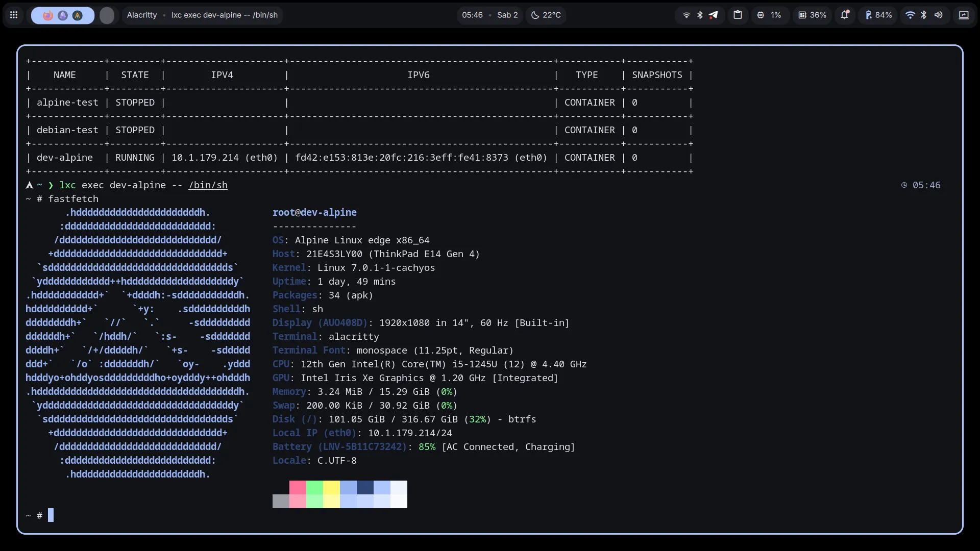Click the top bar clock 05:46
The image size is (980, 551).
pos(472,15)
